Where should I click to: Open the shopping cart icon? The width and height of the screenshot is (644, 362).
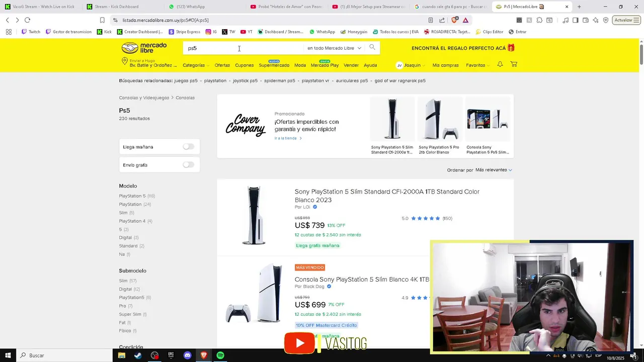click(x=514, y=64)
